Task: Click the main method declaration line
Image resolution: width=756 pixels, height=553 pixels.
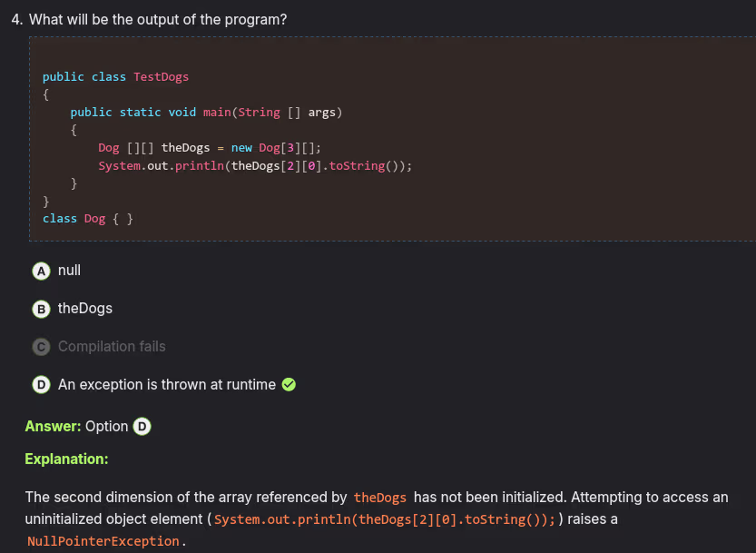Action: tap(205, 113)
